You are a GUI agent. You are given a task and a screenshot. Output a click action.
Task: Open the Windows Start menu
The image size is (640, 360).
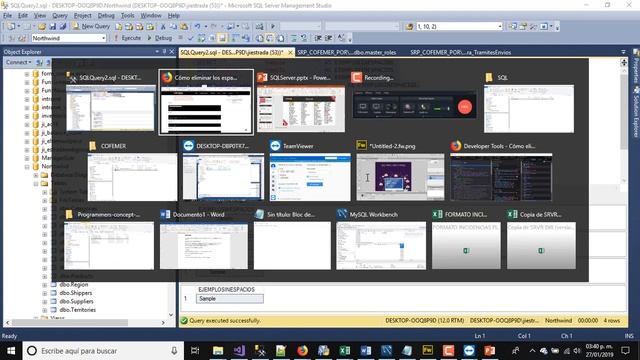point(11,351)
